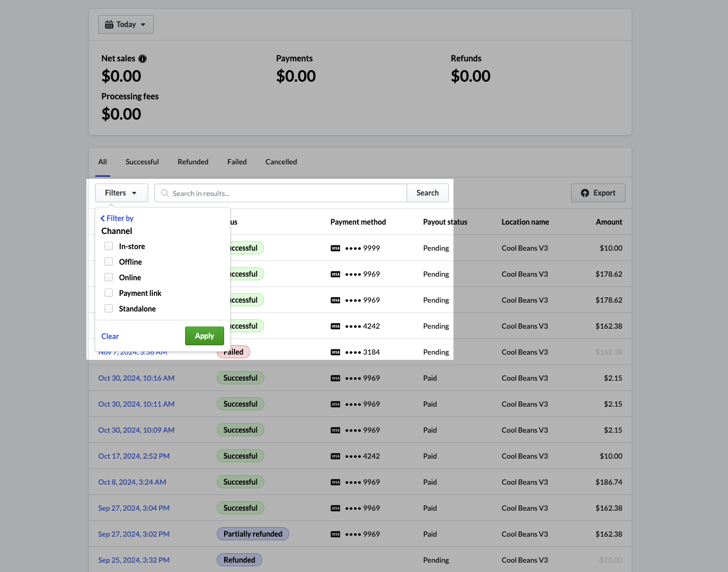The width and height of the screenshot is (728, 572).
Task: Toggle the Standalone channel checkbox
Action: pos(109,308)
